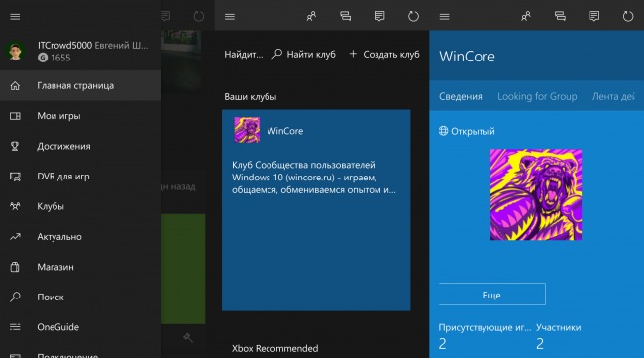This screenshot has width=644, height=358.
Task: Click the shopping bag icon beside Магазин
Action: [x=15, y=267]
